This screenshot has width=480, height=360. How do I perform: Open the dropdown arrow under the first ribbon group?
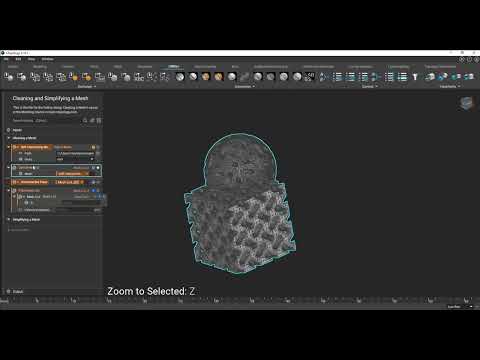point(95,87)
